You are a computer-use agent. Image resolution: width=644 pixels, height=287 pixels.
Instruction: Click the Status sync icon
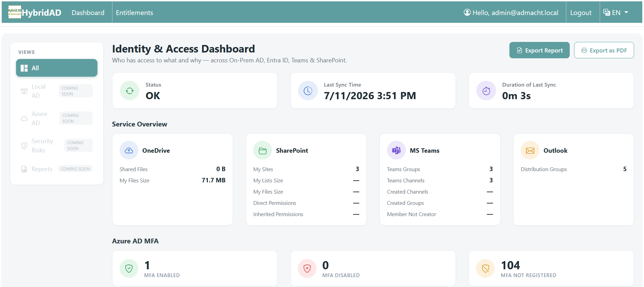129,91
